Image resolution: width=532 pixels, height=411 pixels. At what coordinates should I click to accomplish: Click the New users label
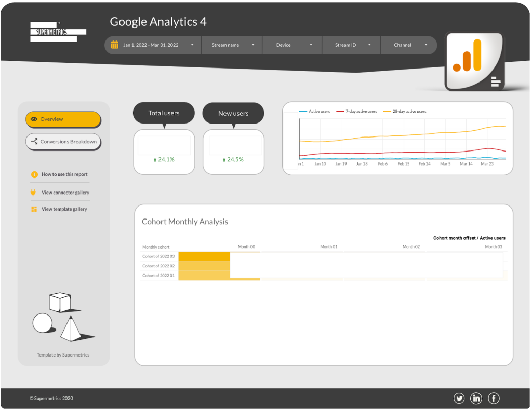point(233,114)
